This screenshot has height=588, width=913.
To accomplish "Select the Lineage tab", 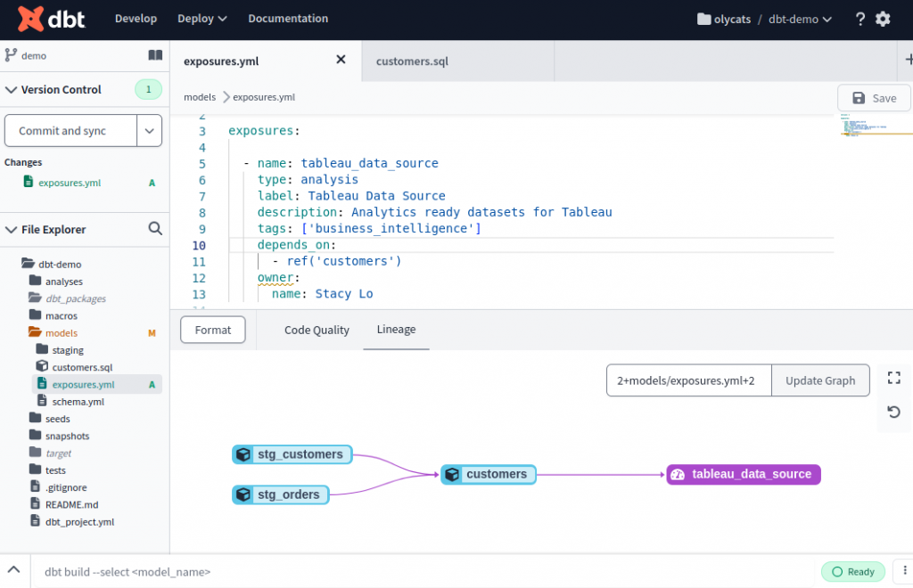I will (396, 329).
